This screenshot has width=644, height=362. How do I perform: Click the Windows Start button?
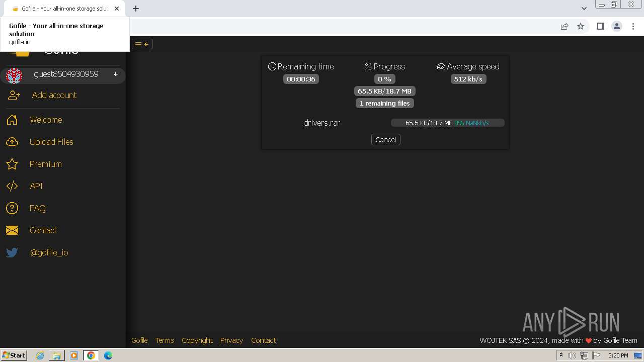tap(14, 355)
